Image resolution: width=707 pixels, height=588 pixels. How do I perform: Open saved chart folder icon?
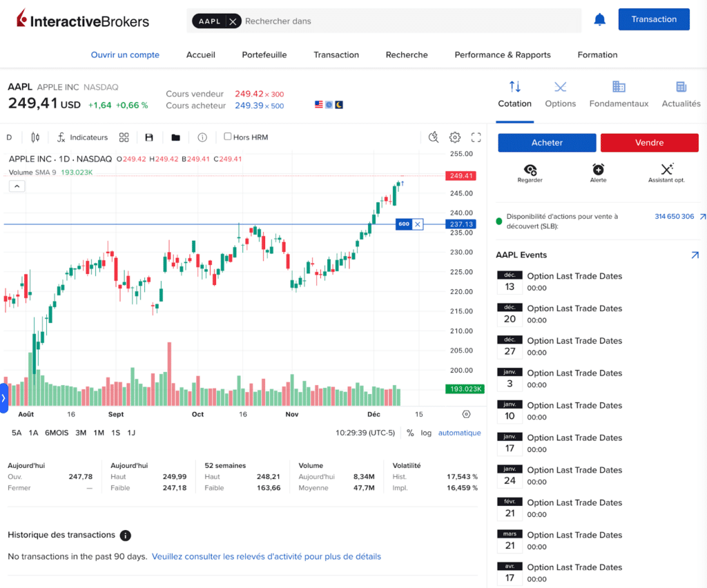click(x=176, y=137)
